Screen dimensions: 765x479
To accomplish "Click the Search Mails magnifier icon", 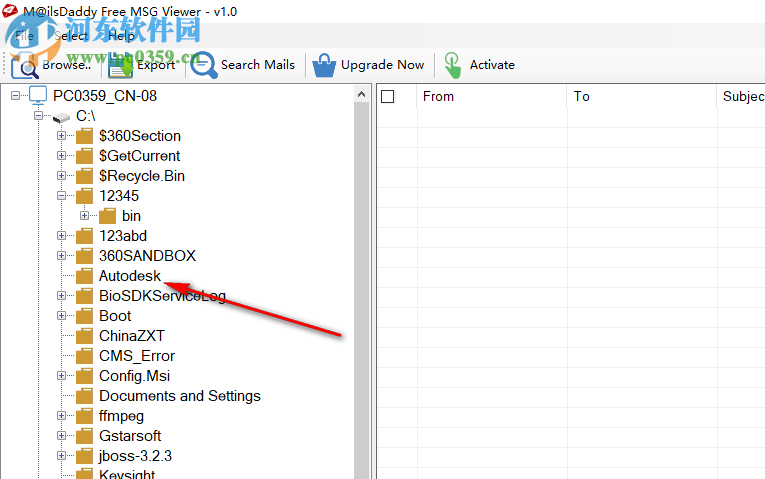I will (204, 65).
